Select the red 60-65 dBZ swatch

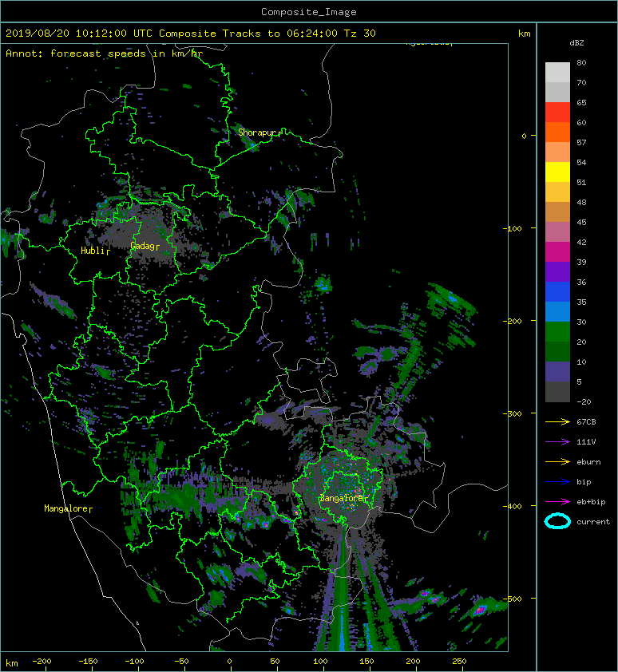tap(557, 112)
